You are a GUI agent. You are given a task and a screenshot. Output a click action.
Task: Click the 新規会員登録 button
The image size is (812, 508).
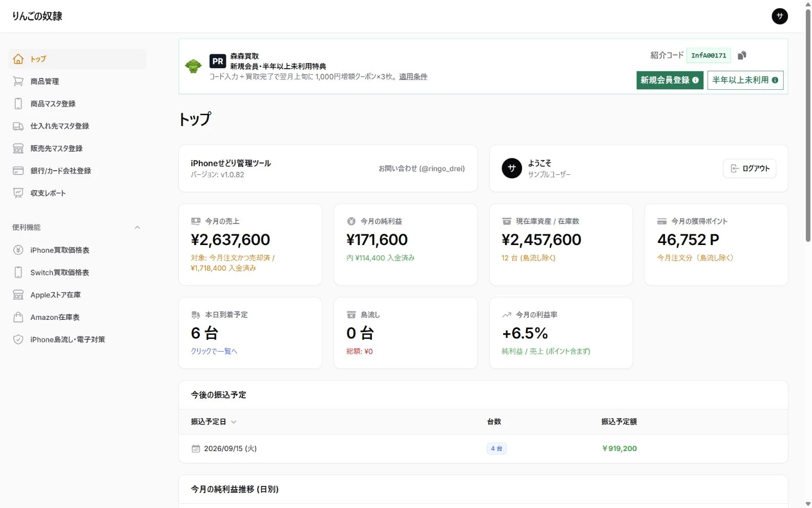(670, 80)
